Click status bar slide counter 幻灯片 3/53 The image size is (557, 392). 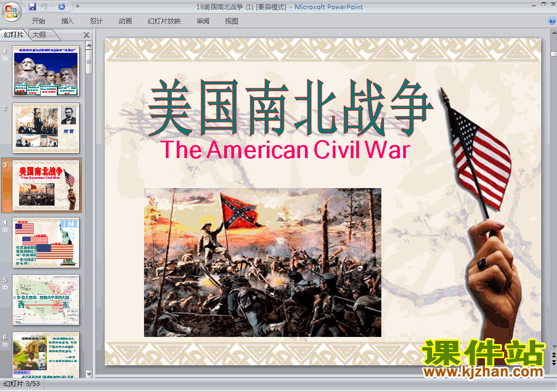22,384
